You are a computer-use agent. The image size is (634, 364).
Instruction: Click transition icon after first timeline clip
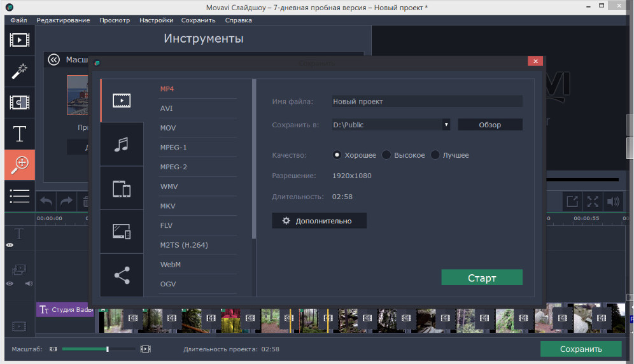pos(132,318)
